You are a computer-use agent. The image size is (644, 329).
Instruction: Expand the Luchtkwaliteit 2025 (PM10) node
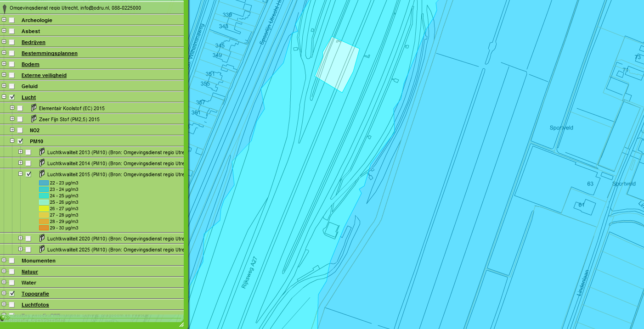tap(20, 249)
